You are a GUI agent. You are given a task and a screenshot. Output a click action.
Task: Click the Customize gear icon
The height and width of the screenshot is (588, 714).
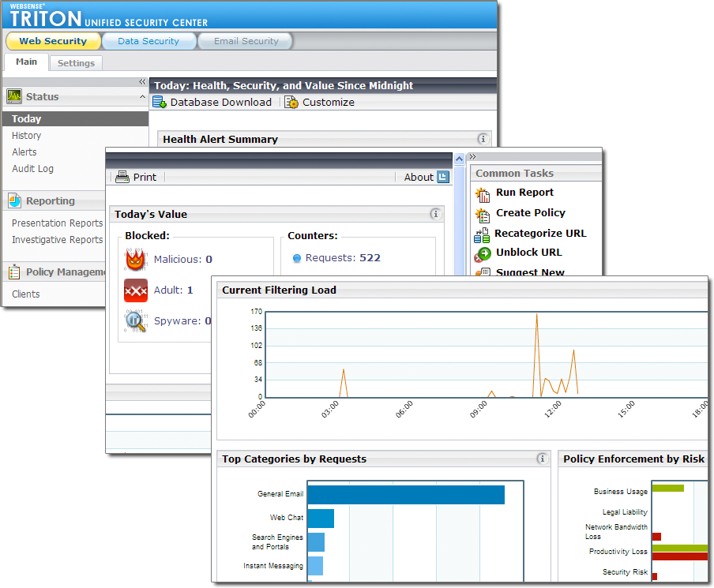[291, 102]
